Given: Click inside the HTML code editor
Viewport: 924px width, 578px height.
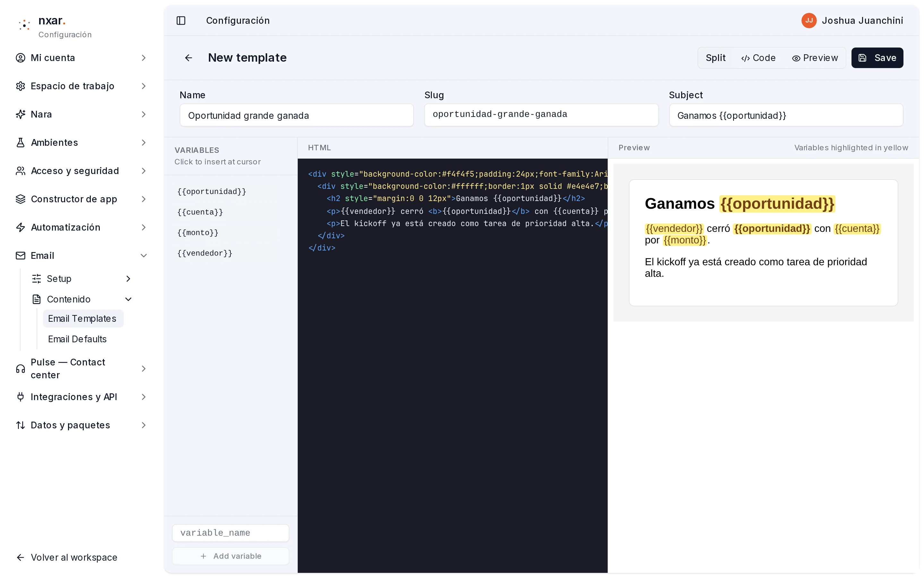Looking at the screenshot, I should 452,365.
